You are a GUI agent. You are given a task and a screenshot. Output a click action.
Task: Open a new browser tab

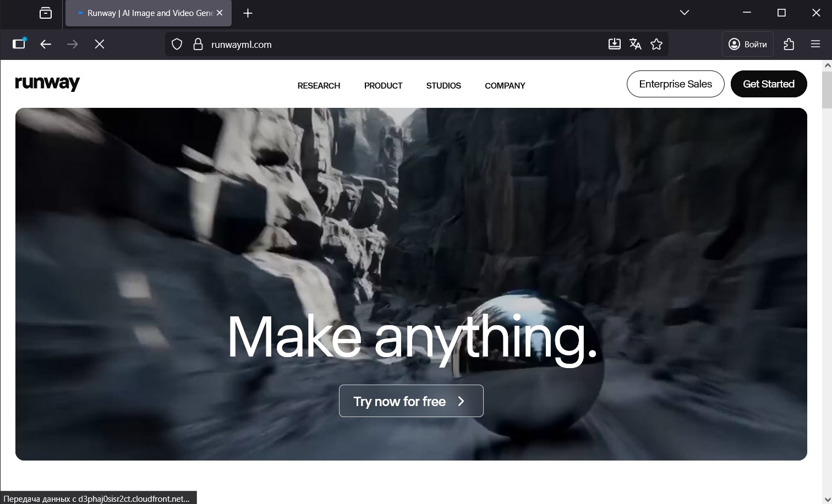248,13
